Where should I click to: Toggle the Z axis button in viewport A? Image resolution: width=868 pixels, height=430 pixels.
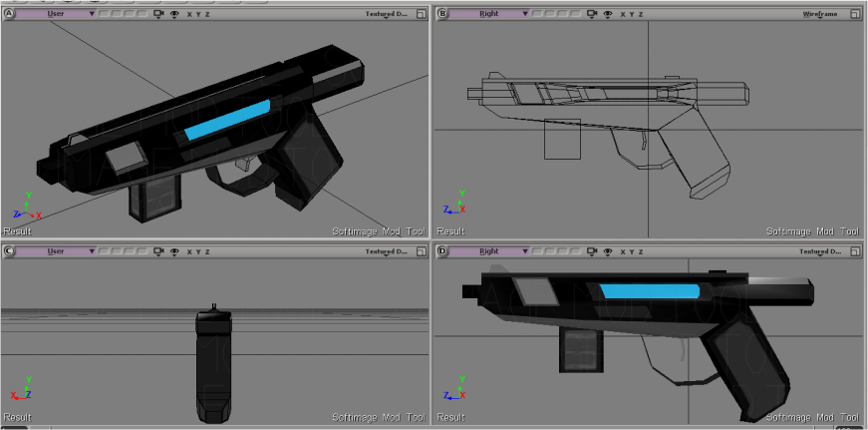(x=207, y=14)
